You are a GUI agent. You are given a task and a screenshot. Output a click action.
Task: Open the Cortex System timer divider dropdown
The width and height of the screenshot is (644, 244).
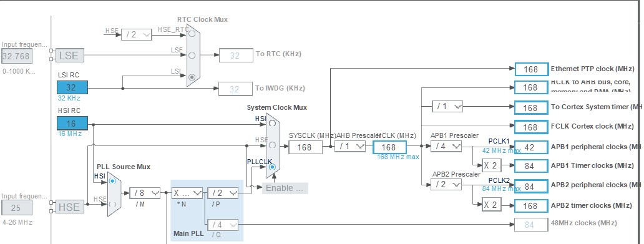pos(447,106)
